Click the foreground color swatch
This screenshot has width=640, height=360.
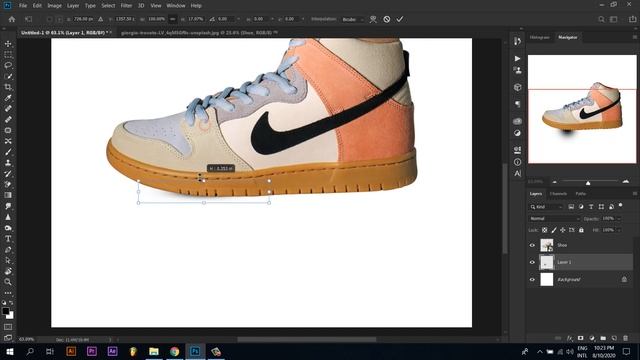5,311
